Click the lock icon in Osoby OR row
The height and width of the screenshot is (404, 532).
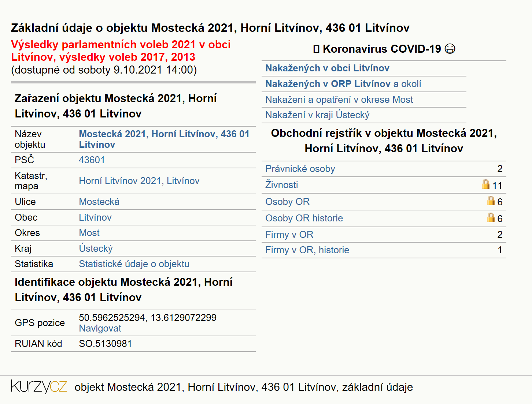point(491,201)
